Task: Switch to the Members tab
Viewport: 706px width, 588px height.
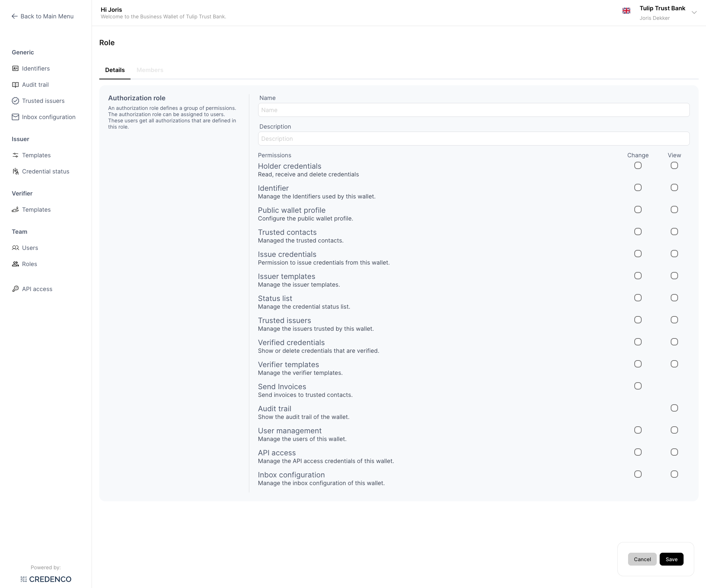Action: (150, 70)
